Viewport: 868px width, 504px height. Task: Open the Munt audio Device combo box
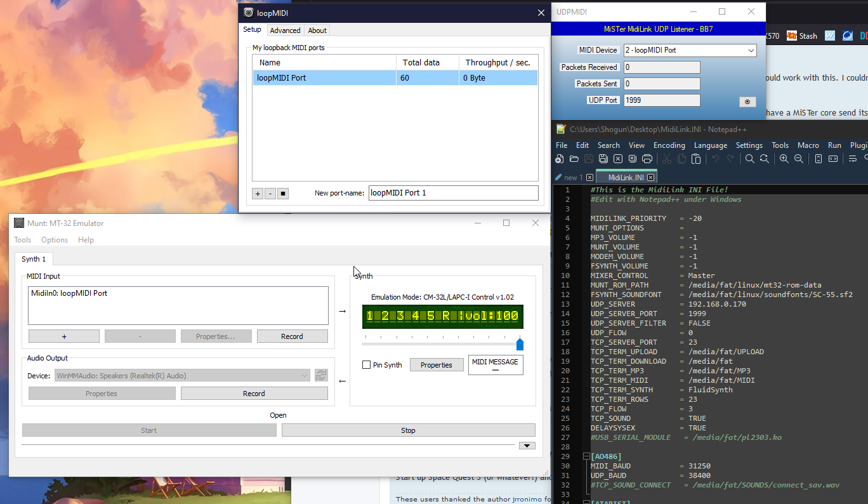182,376
